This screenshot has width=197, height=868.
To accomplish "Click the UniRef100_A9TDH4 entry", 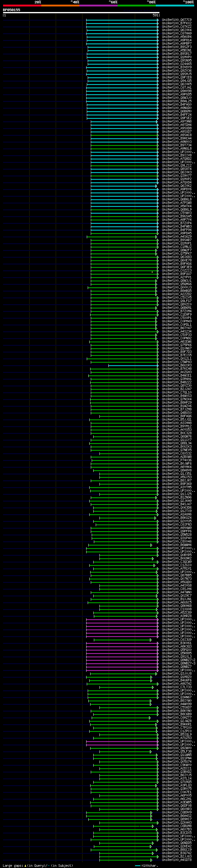I will click(177, 125).
